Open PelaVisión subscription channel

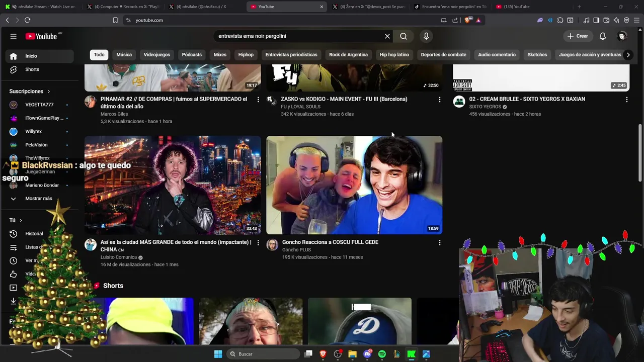pyautogui.click(x=40, y=145)
